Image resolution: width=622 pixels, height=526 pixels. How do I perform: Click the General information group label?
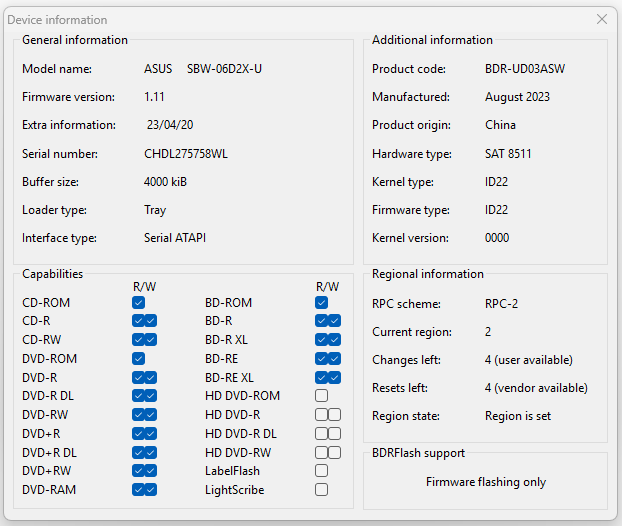[75, 40]
